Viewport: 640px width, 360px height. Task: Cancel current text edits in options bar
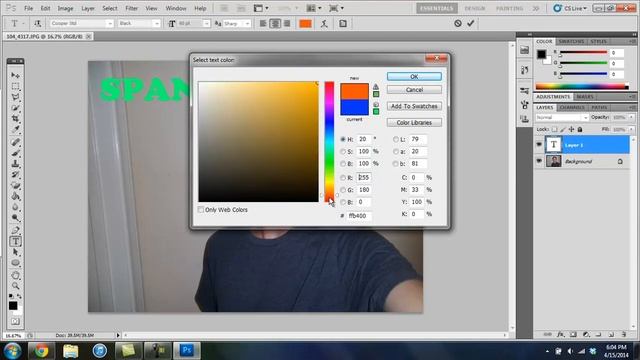click(458, 24)
